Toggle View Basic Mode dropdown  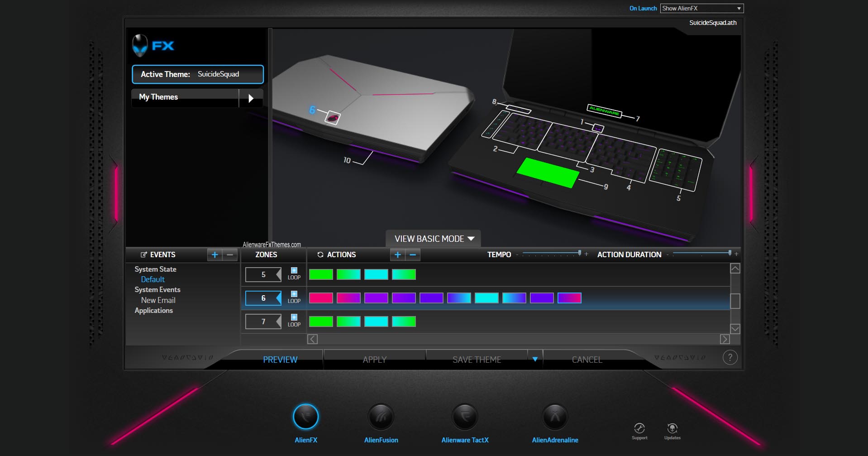pyautogui.click(x=433, y=239)
